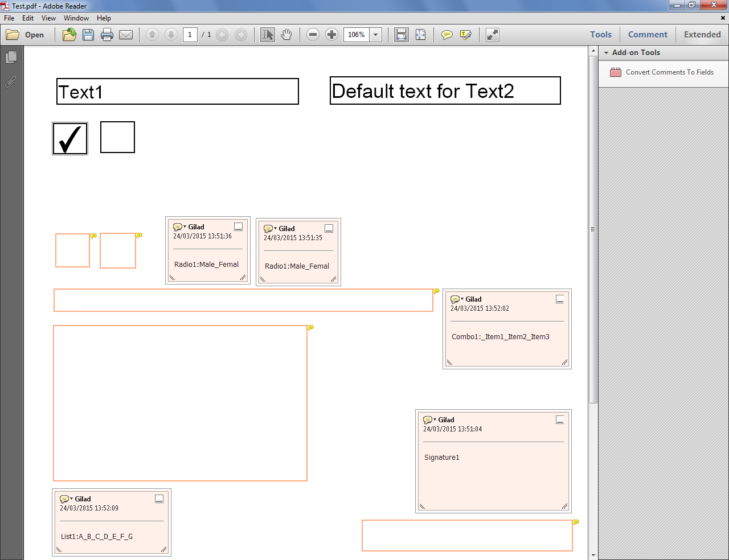Click the Open text button
729x560 pixels.
tap(34, 35)
